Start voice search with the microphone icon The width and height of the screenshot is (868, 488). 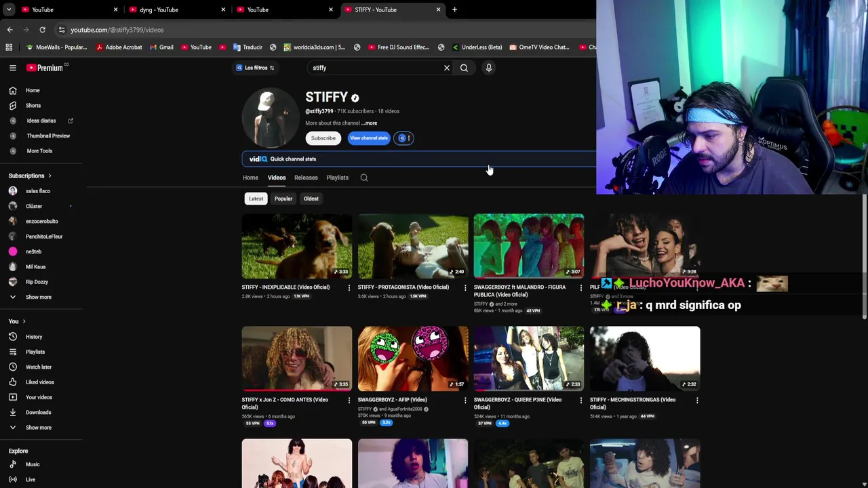[x=488, y=68]
